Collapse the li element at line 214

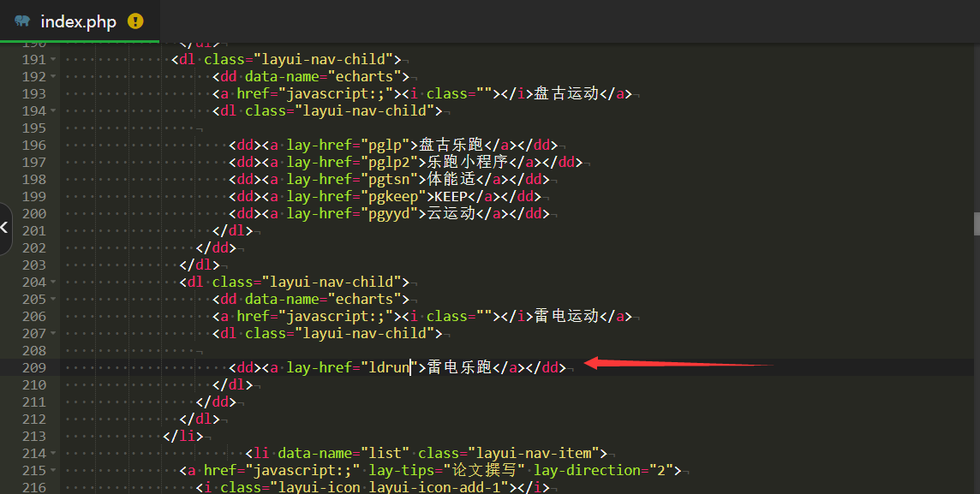(53, 454)
